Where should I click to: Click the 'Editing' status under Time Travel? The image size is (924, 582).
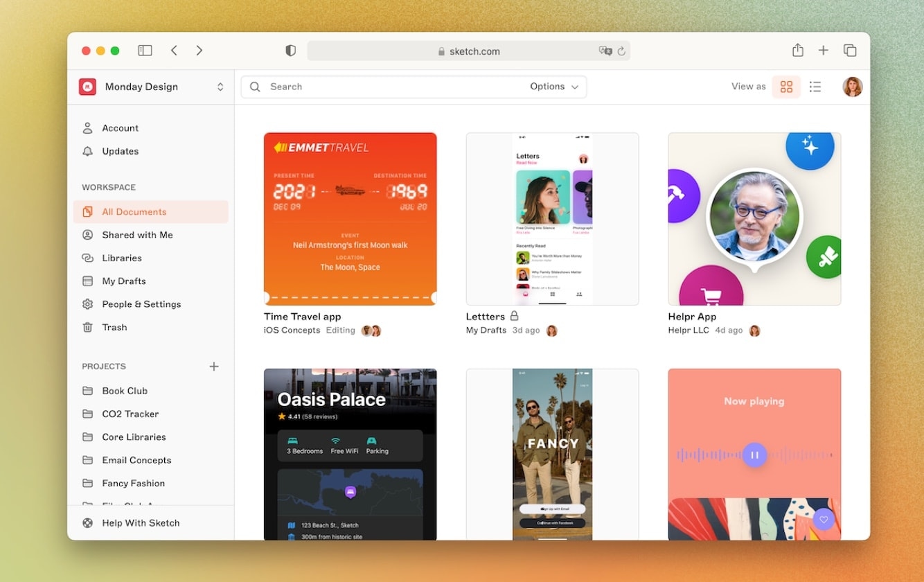pos(341,330)
